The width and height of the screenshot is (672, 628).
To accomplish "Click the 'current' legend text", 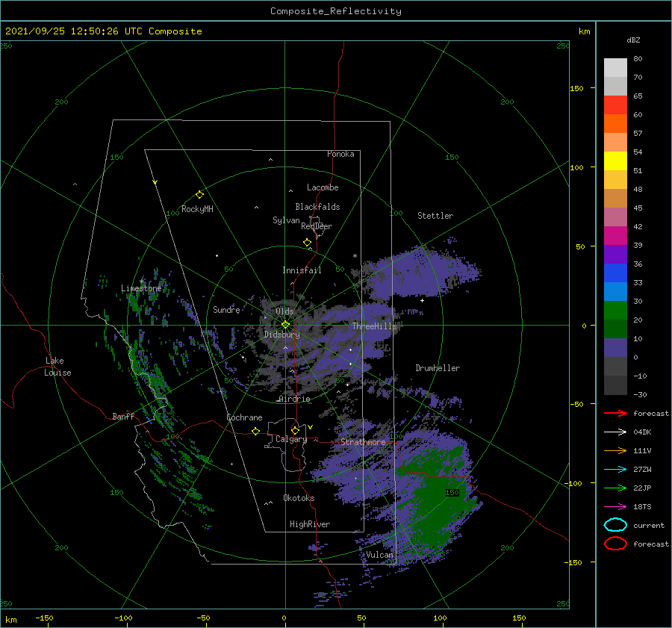I will click(649, 525).
